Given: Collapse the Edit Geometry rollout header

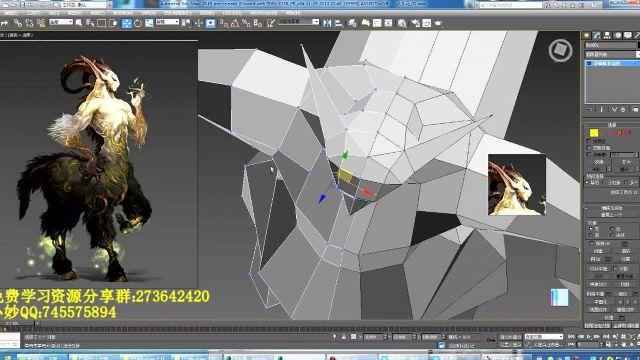Looking at the screenshot, I should (x=611, y=207).
